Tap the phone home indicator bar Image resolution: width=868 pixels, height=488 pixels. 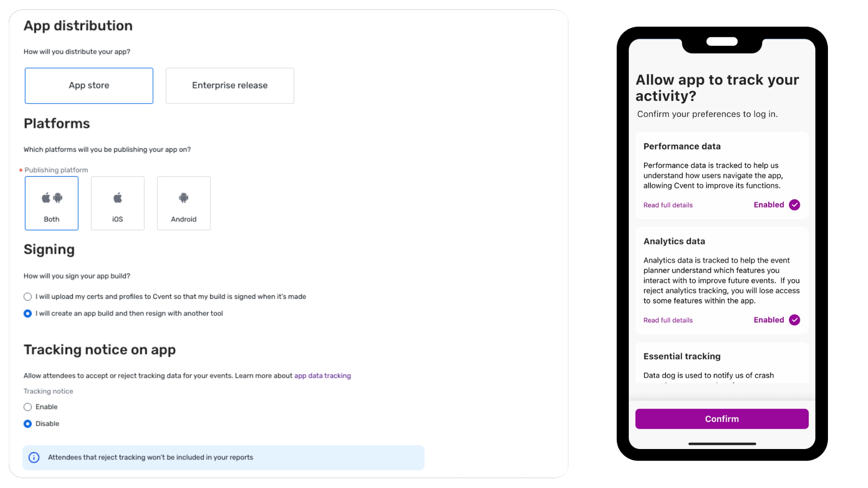click(x=722, y=444)
